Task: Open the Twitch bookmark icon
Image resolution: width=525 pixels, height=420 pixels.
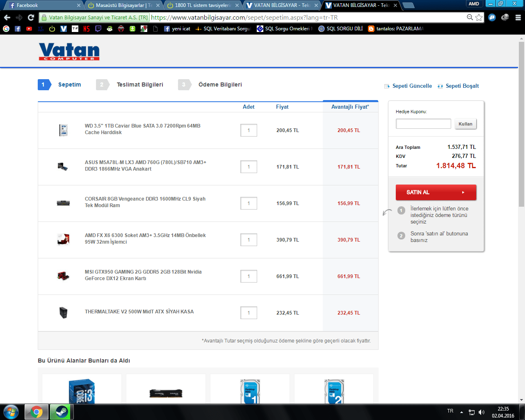Action: point(98,29)
